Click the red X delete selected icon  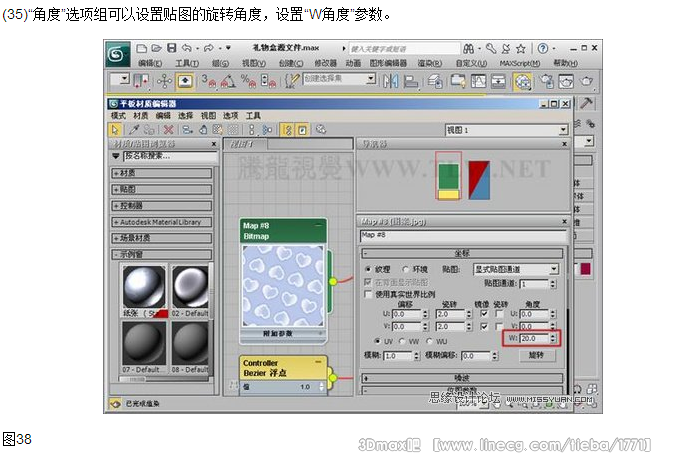(x=168, y=130)
